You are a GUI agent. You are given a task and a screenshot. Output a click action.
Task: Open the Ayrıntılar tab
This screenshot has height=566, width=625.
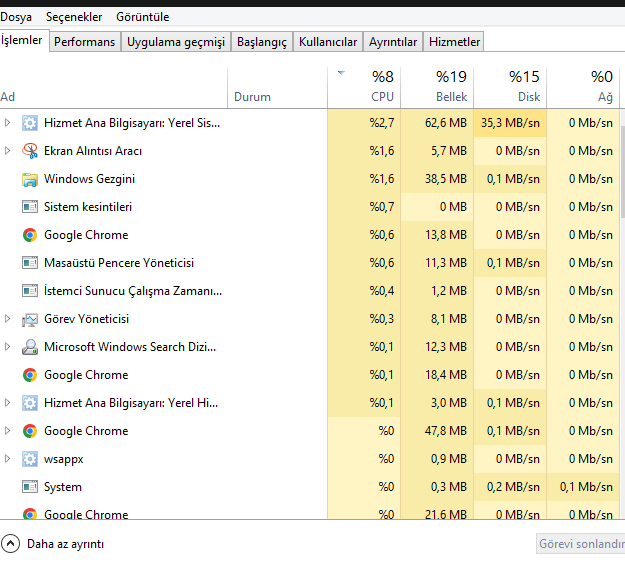tap(393, 42)
